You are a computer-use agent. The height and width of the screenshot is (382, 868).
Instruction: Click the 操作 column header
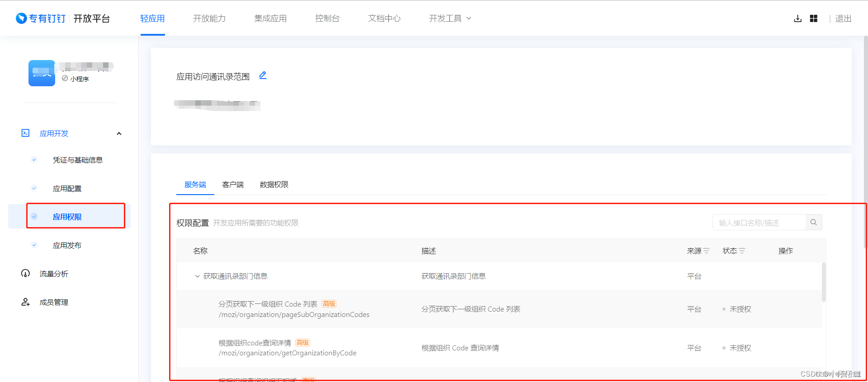pyautogui.click(x=786, y=251)
